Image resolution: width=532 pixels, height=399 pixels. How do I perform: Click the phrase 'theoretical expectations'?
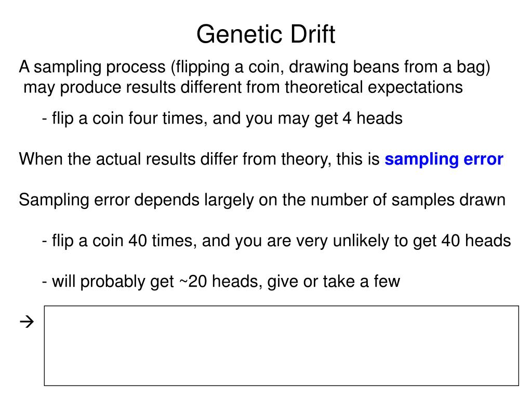374,87
